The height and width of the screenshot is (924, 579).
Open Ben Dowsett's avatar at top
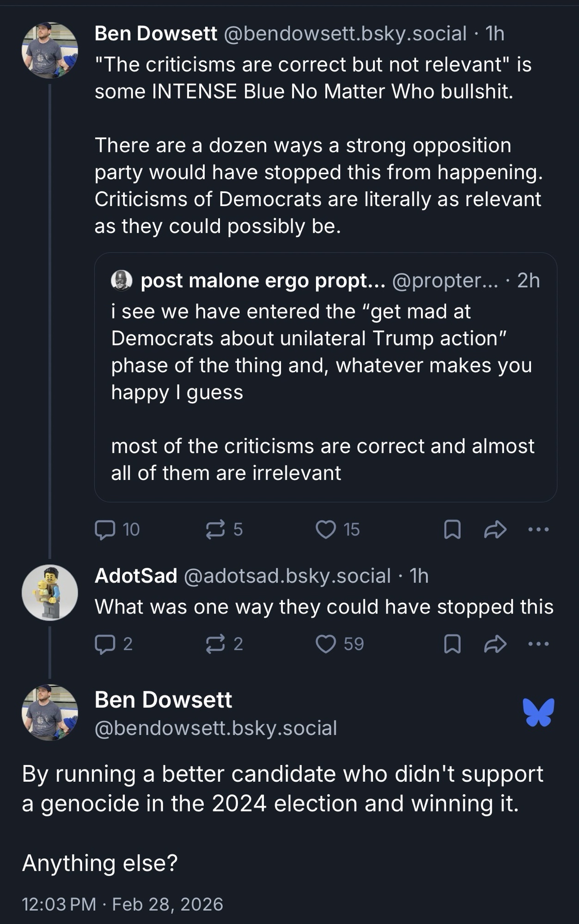click(50, 50)
